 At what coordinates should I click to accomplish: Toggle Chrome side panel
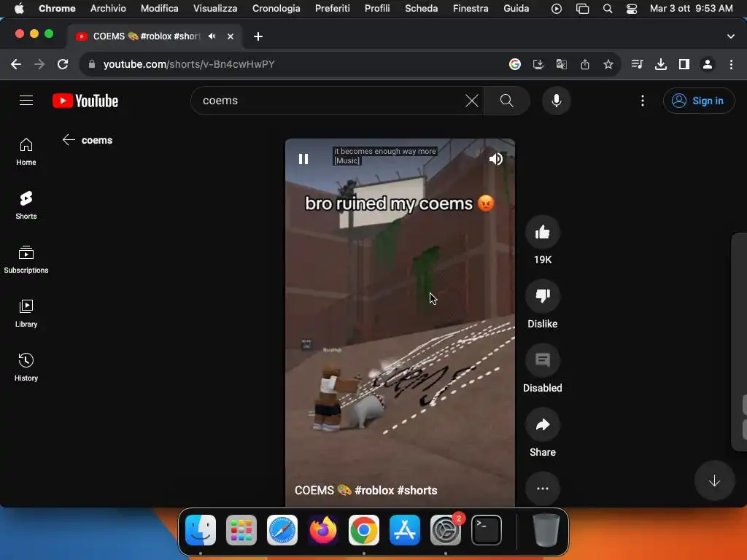[x=684, y=64]
